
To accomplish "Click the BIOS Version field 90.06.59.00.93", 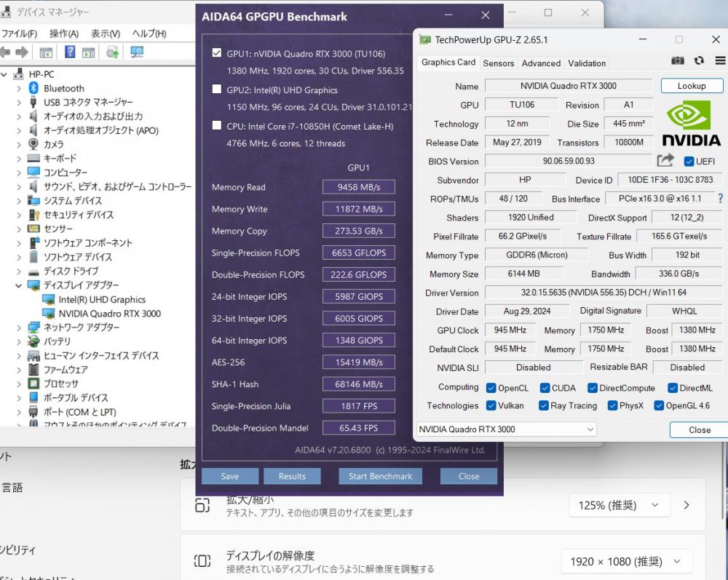I will 569,161.
